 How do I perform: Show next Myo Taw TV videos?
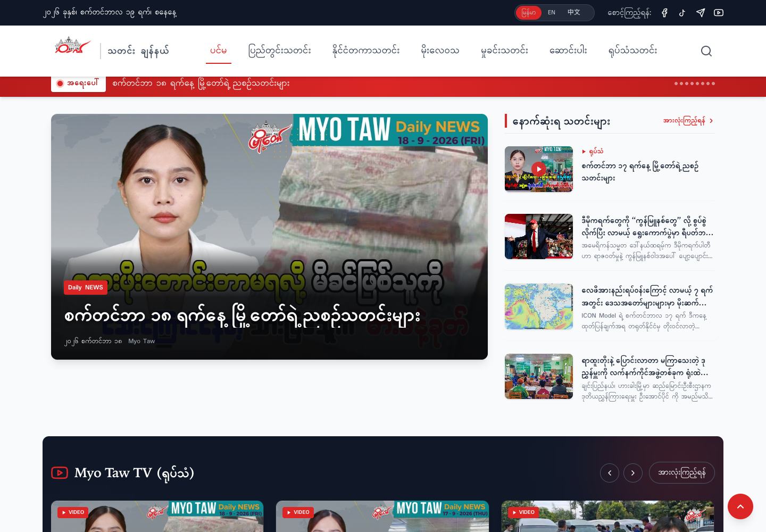633,473
